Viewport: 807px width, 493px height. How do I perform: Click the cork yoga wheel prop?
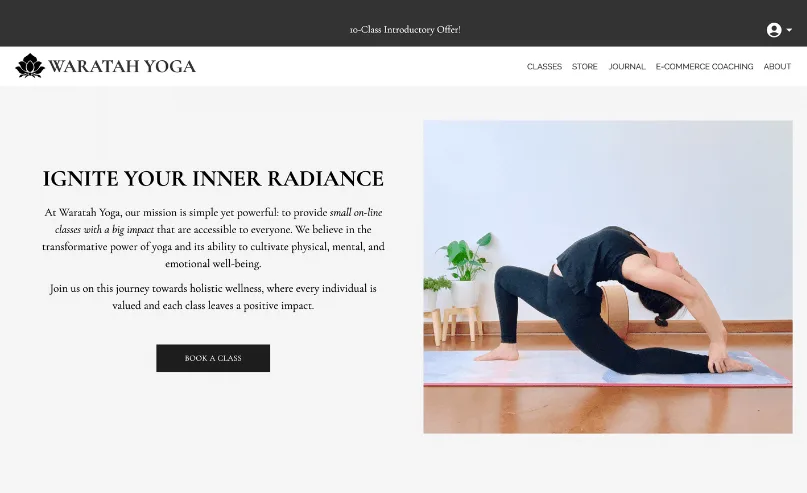[x=615, y=310]
